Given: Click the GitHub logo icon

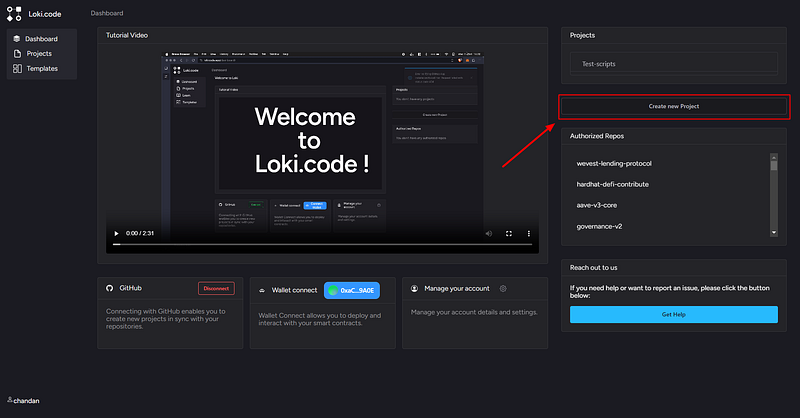Looking at the screenshot, I should (x=109, y=288).
